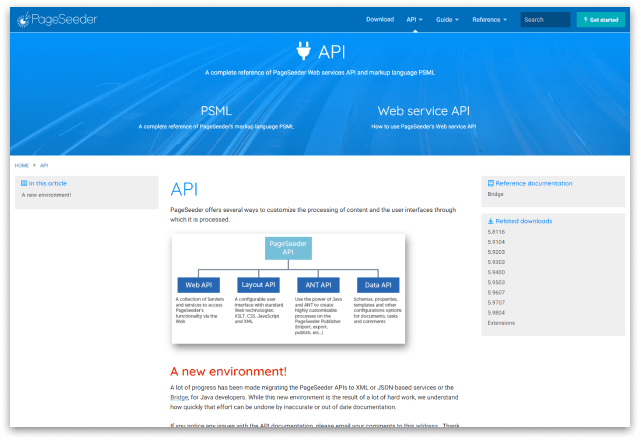Jump to 'A new environment!' in article list
Viewport: 640px width, 440px height.
click(x=44, y=195)
